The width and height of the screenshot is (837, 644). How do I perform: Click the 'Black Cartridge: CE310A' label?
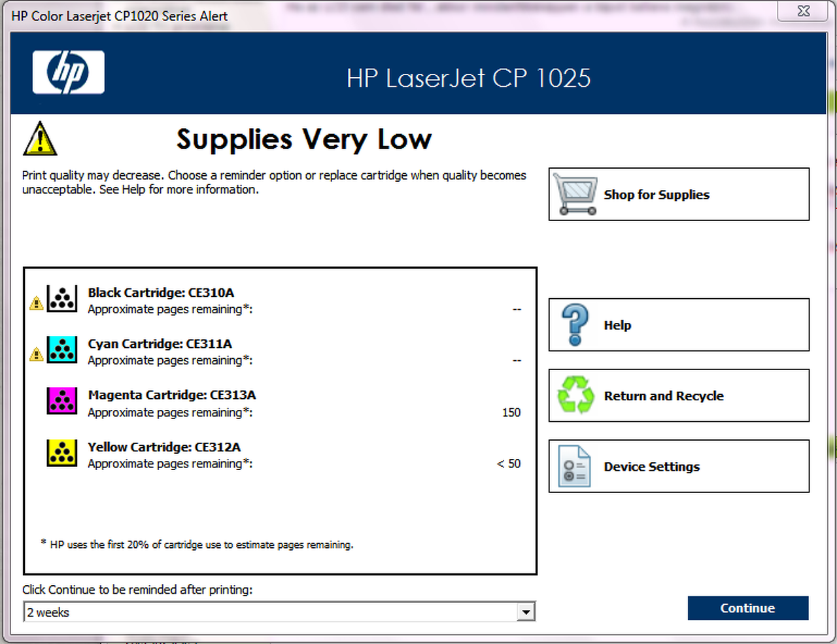[161, 292]
